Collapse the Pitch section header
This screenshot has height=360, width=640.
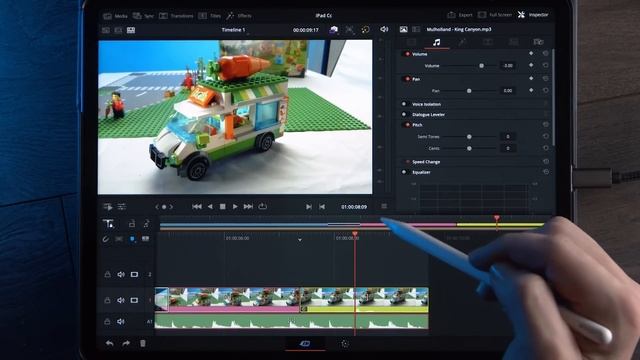pos(417,125)
